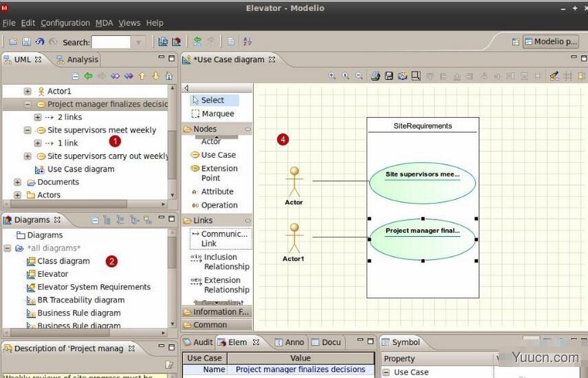Expand the Actors folder node
Screen dimensions: 588x378
[x=17, y=195]
